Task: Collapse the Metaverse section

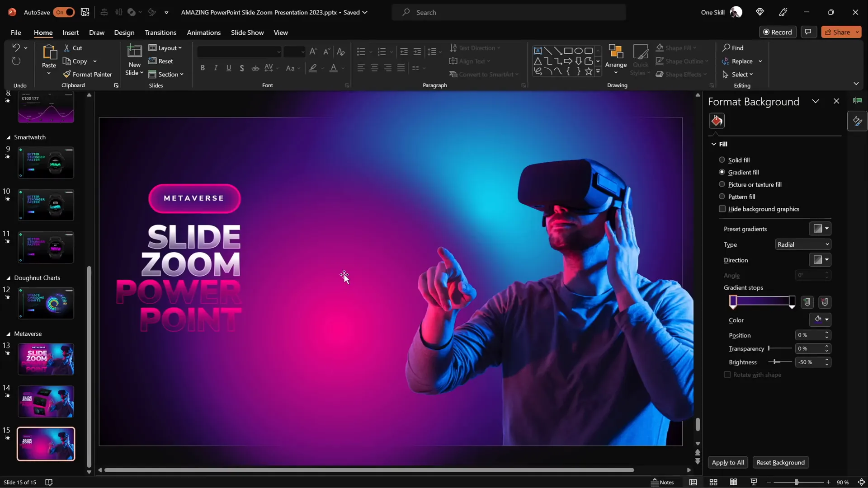Action: click(8, 334)
